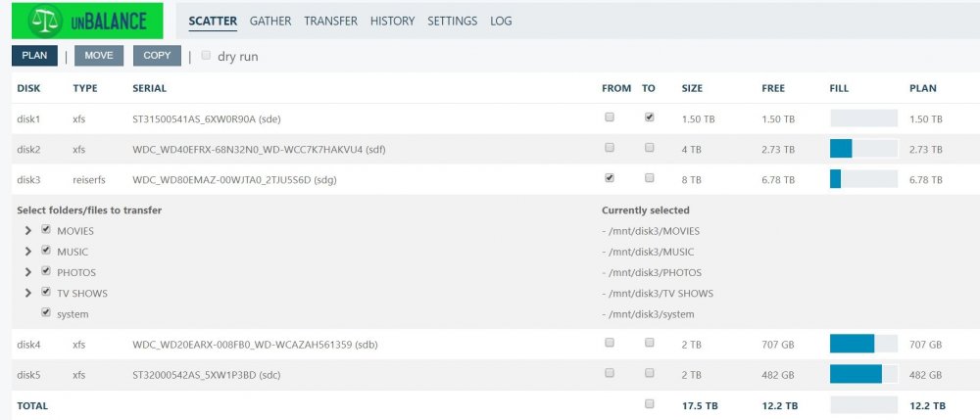Select serial WDC_WD20EARX-008FB0_WD-WCAZAH561359 (sdb)

(x=255, y=345)
